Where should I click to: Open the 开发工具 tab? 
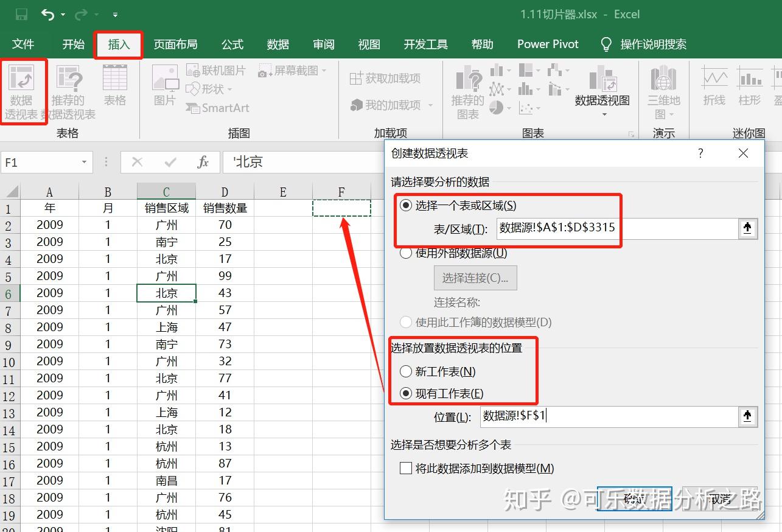coord(426,44)
